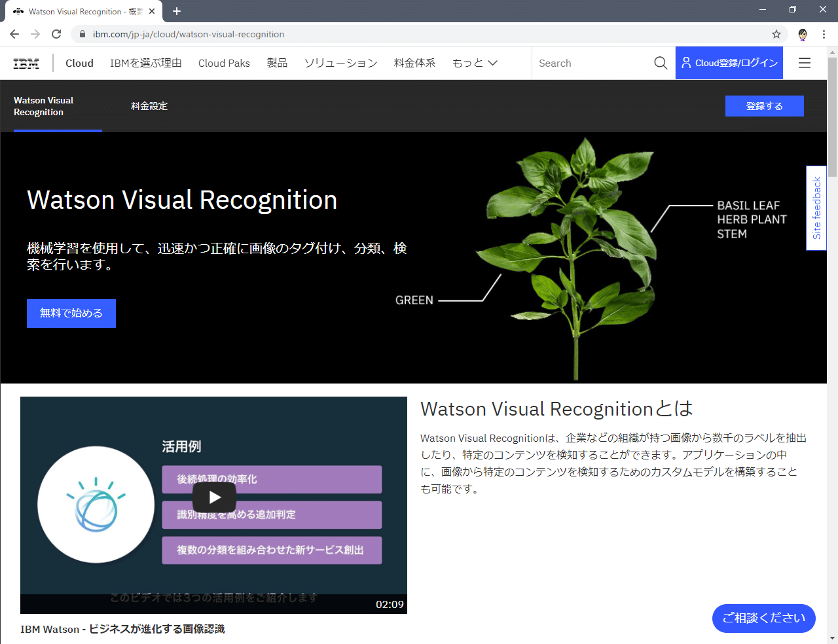Screen dimensions: 838x644
Task: Switch to the 料金設定 tab
Action: tap(149, 106)
